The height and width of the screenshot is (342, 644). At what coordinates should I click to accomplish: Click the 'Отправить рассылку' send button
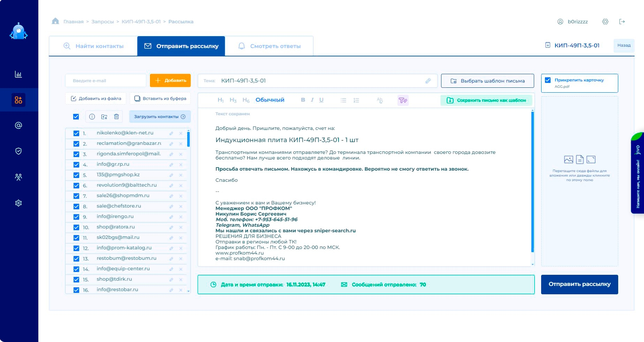click(x=579, y=284)
